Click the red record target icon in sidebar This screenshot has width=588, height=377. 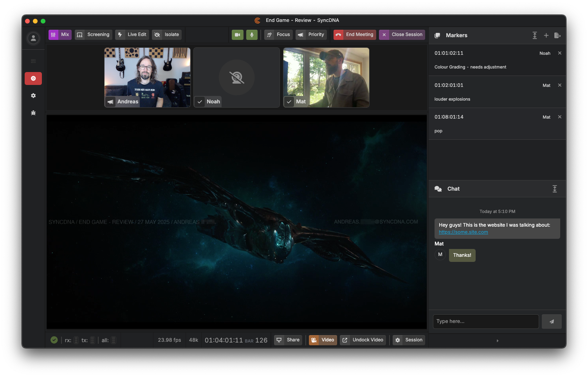tap(33, 78)
